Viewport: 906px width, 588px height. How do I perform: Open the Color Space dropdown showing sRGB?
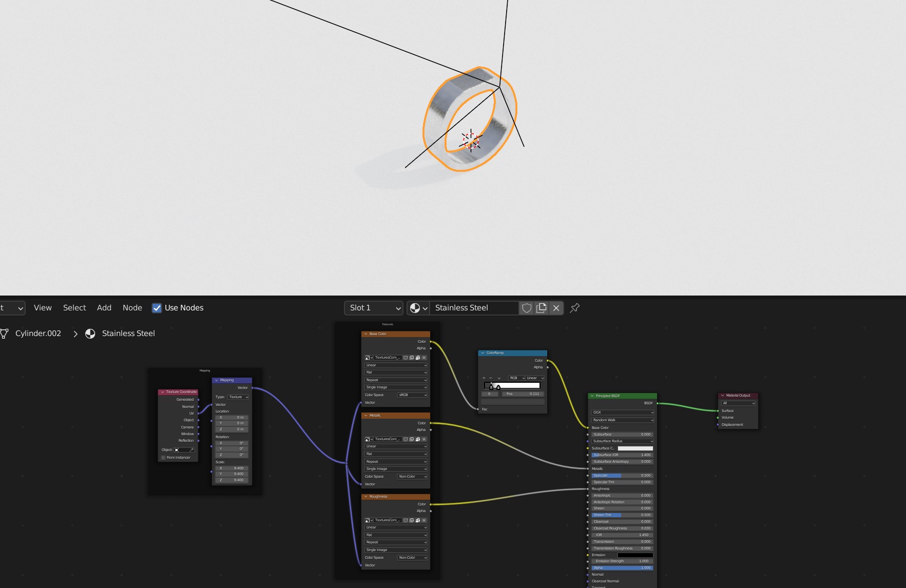click(x=412, y=395)
